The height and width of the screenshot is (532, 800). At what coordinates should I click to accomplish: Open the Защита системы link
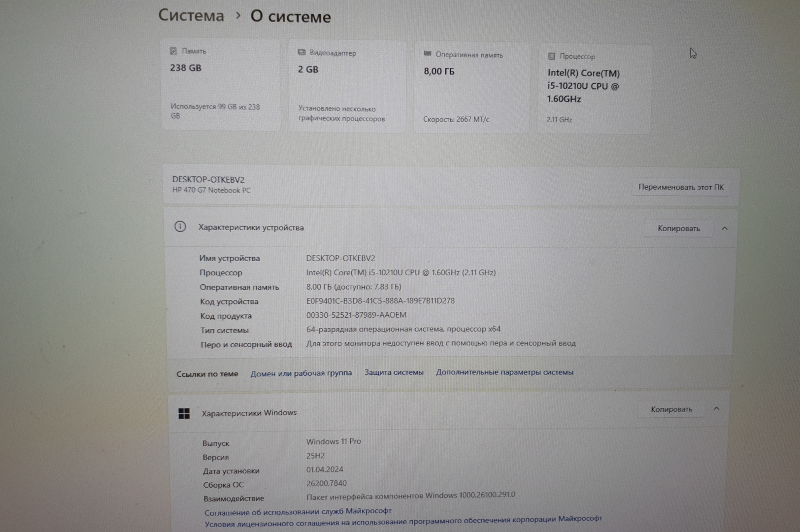[394, 372]
